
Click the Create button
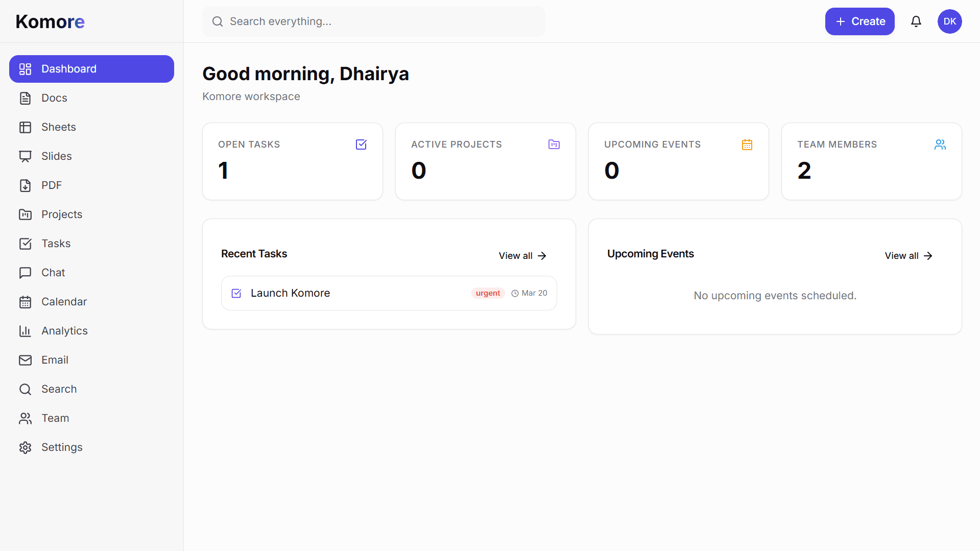(x=859, y=21)
